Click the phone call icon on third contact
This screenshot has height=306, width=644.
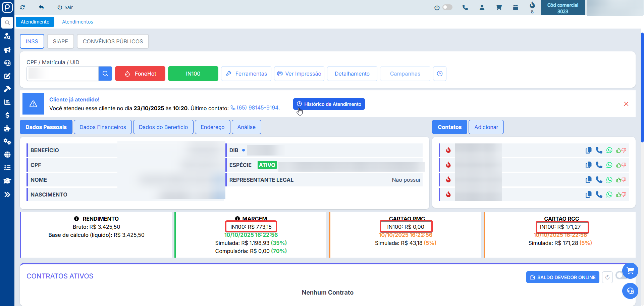[599, 180]
